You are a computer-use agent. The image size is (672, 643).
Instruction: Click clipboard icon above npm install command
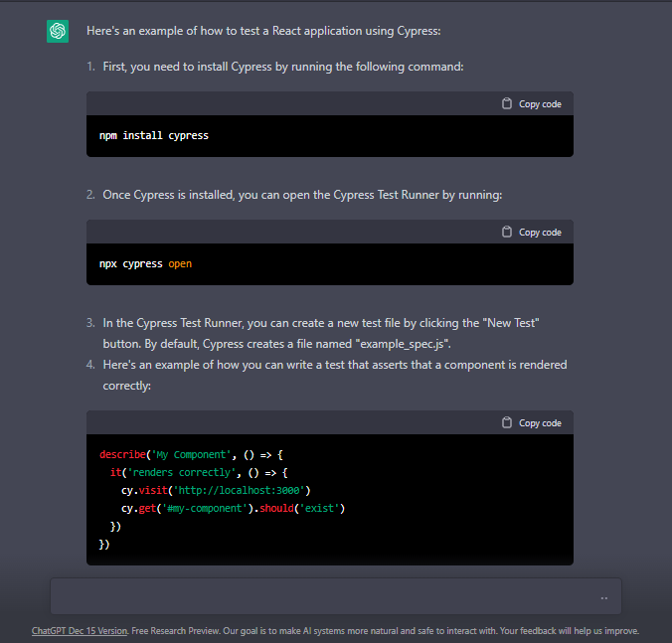tap(507, 104)
